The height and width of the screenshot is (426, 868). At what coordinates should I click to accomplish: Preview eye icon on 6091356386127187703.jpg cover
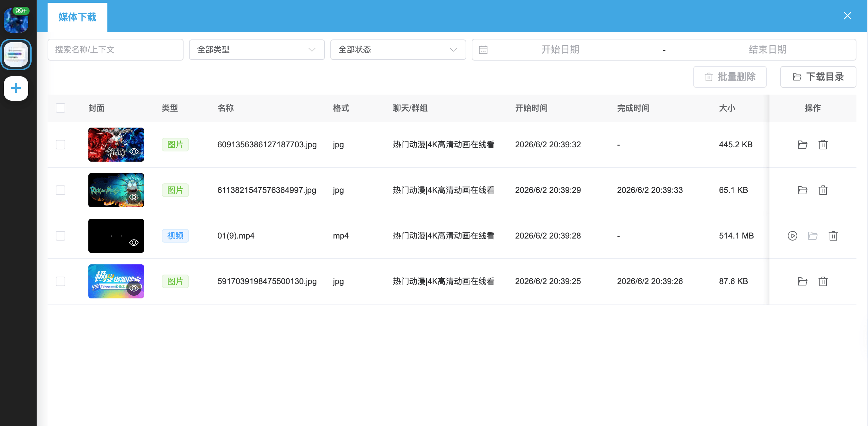134,151
